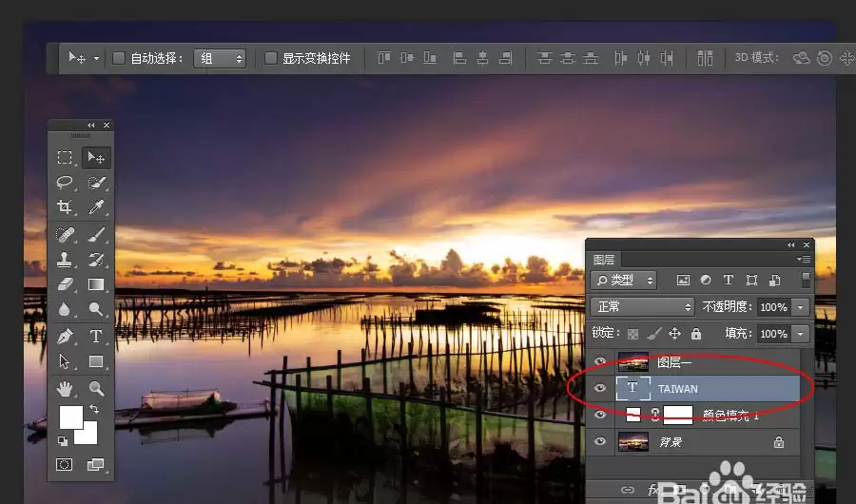
Task: Check the 显示变换控件 option
Action: pyautogui.click(x=270, y=58)
